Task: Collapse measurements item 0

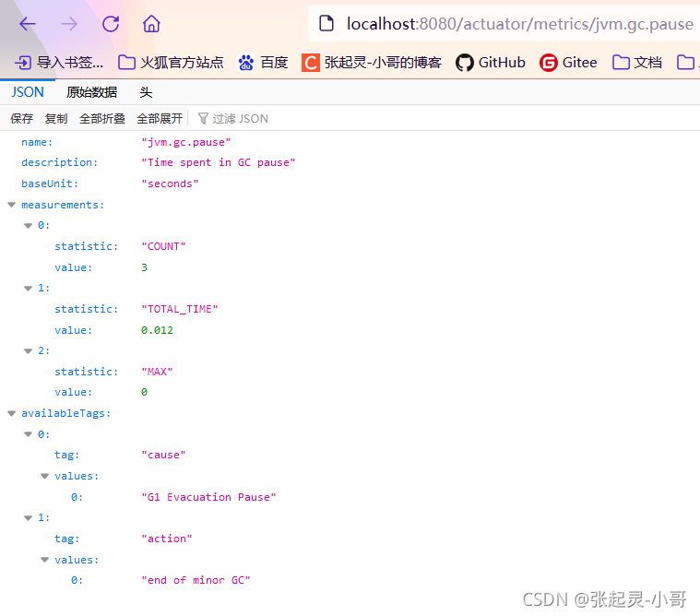Action: tap(28, 225)
